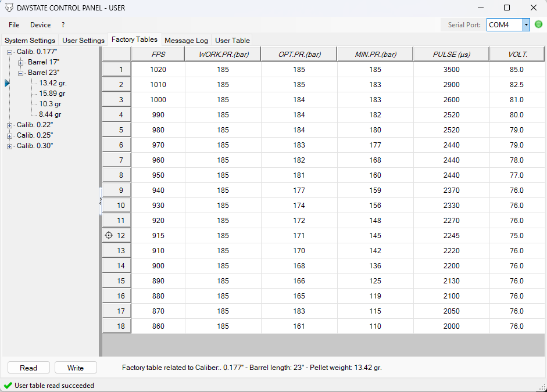Collapse the Calib. 0.177" tree node
This screenshot has width=547, height=392.
click(9, 52)
